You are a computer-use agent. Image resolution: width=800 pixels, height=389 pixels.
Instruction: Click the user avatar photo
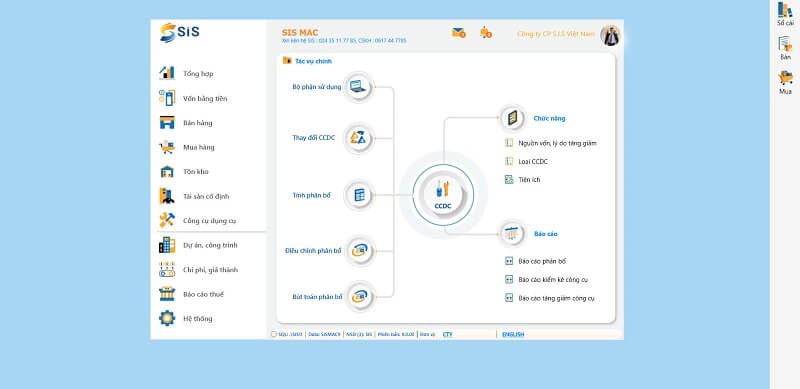click(610, 35)
